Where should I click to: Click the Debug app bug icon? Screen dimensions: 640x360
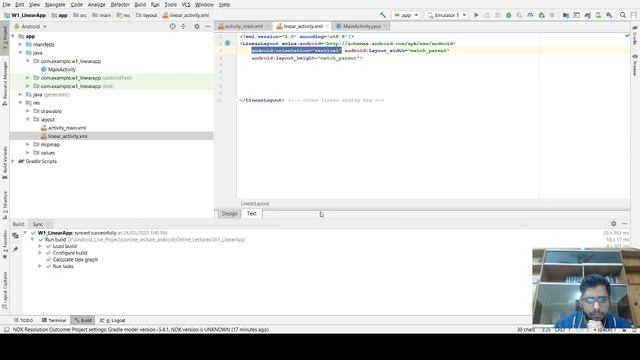point(509,15)
